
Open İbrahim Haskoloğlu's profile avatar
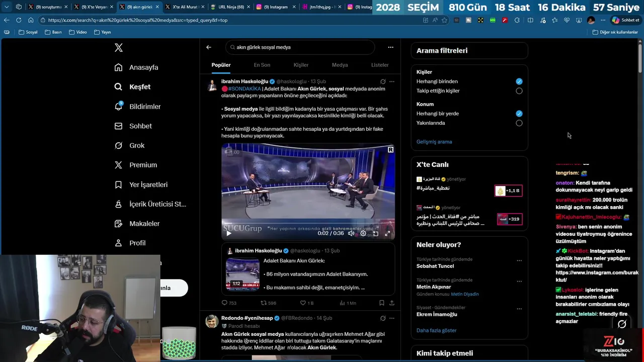[x=212, y=84]
